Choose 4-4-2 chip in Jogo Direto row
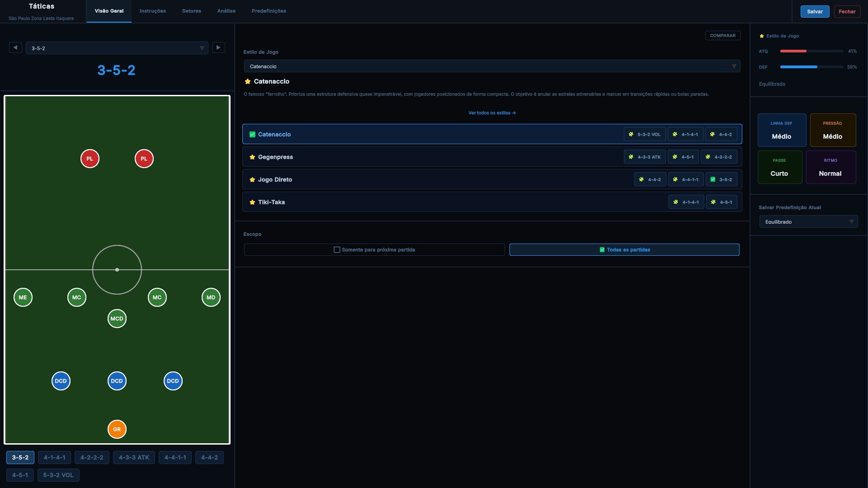 click(x=650, y=179)
